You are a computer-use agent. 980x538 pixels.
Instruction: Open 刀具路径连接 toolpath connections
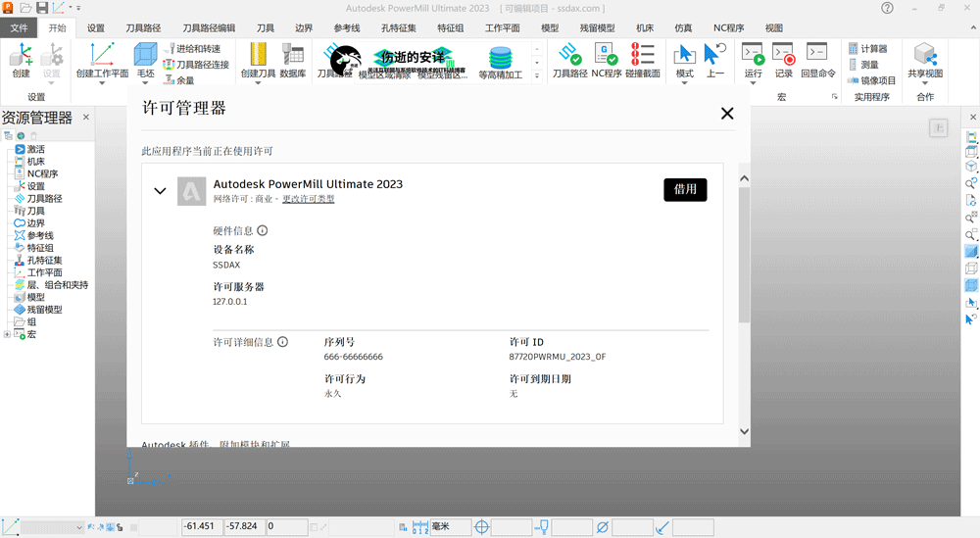pyautogui.click(x=196, y=65)
